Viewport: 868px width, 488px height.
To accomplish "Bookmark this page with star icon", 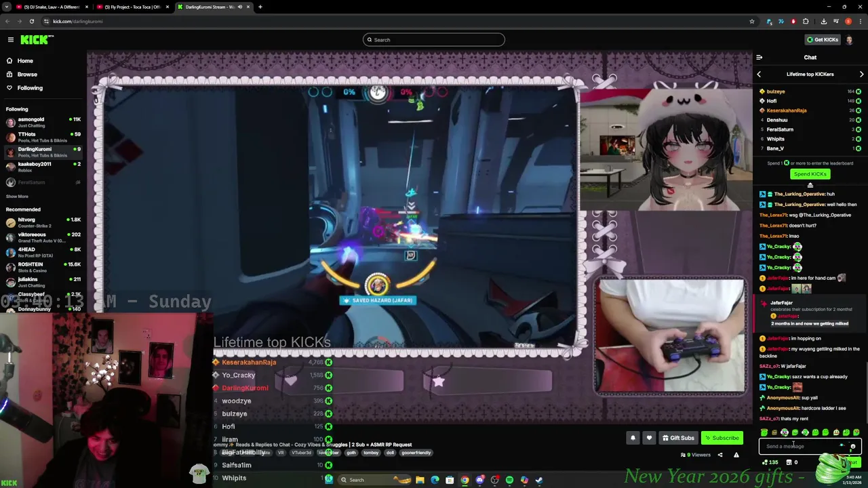I will tap(751, 21).
